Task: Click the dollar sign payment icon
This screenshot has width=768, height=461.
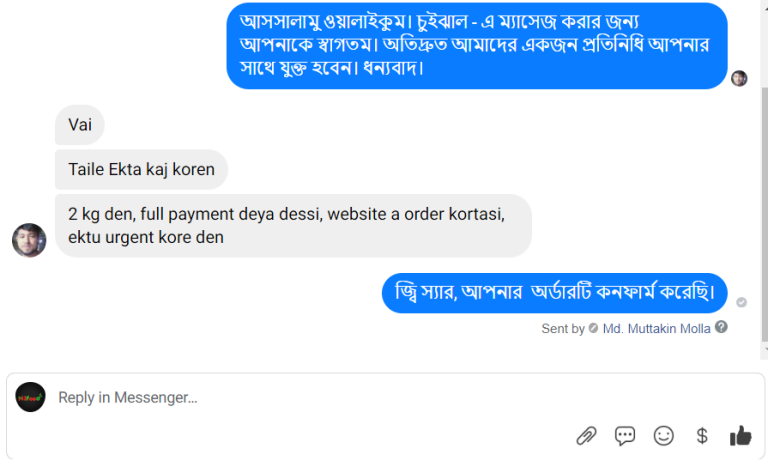Action: 702,436
